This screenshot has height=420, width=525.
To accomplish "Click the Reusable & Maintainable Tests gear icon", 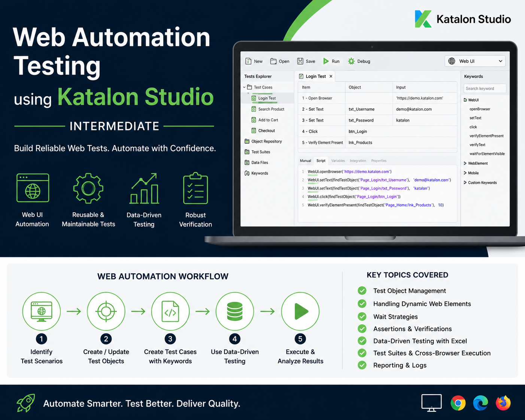I will 88,188.
